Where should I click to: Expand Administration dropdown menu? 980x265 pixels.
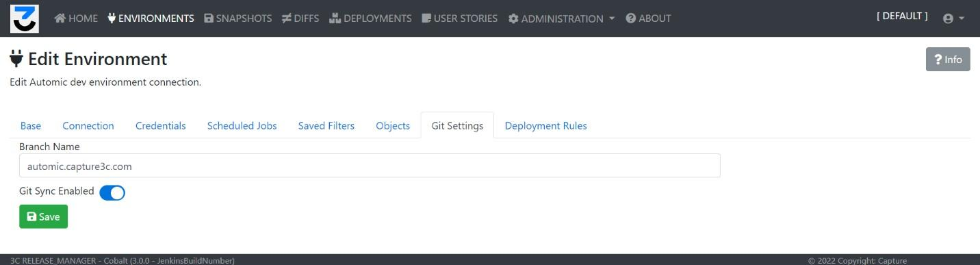click(x=561, y=18)
